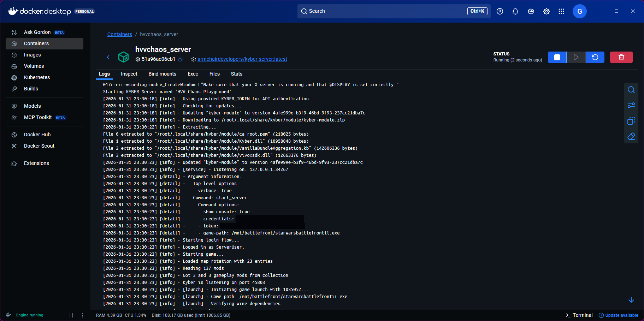Image resolution: width=644 pixels, height=321 pixels.
Task: Click the RAM 4.39 GB usage readout
Action: click(x=109, y=315)
